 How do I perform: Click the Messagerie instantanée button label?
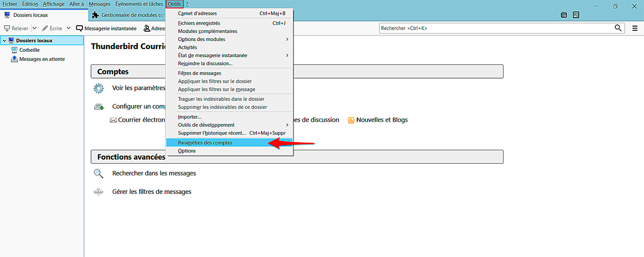click(x=110, y=29)
